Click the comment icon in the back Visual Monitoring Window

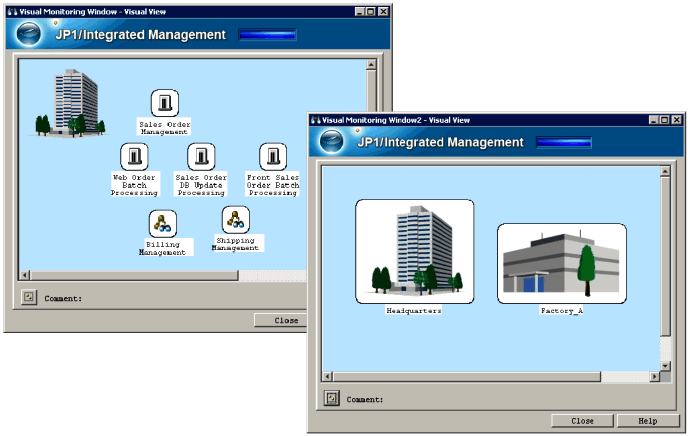pos(29,297)
